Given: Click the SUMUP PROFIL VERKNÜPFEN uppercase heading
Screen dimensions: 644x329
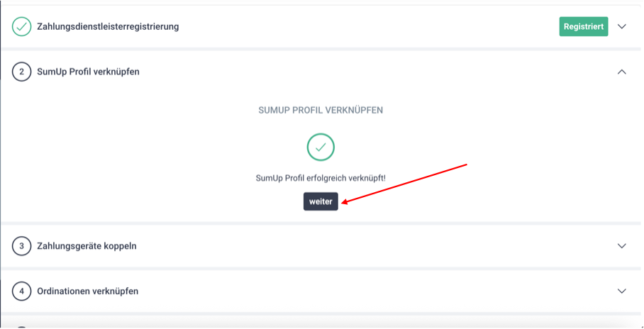Looking at the screenshot, I should click(321, 111).
